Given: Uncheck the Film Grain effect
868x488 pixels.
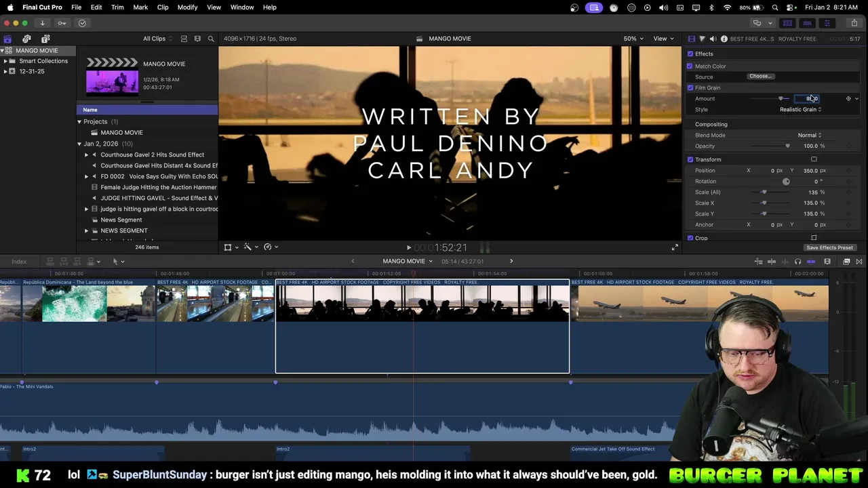Looking at the screenshot, I should pyautogui.click(x=690, y=87).
